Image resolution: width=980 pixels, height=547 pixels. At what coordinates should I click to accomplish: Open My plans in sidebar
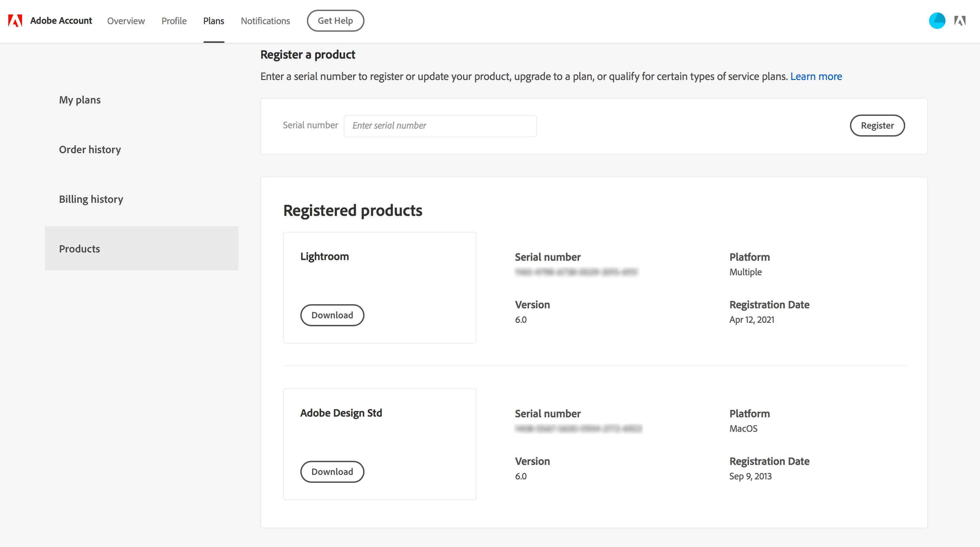[80, 100]
